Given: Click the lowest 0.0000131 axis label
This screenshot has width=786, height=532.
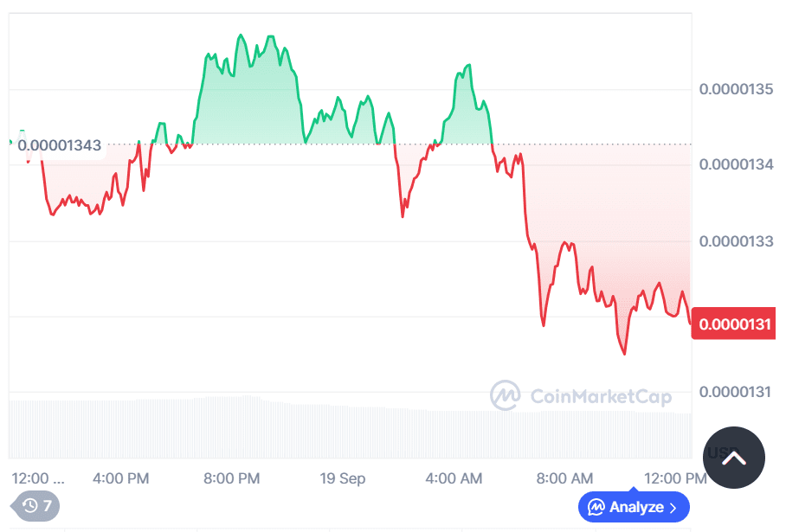Looking at the screenshot, I should [737, 391].
